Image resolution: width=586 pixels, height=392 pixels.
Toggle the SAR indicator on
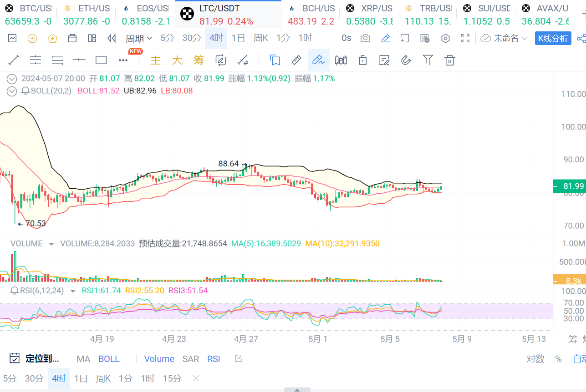click(x=190, y=359)
